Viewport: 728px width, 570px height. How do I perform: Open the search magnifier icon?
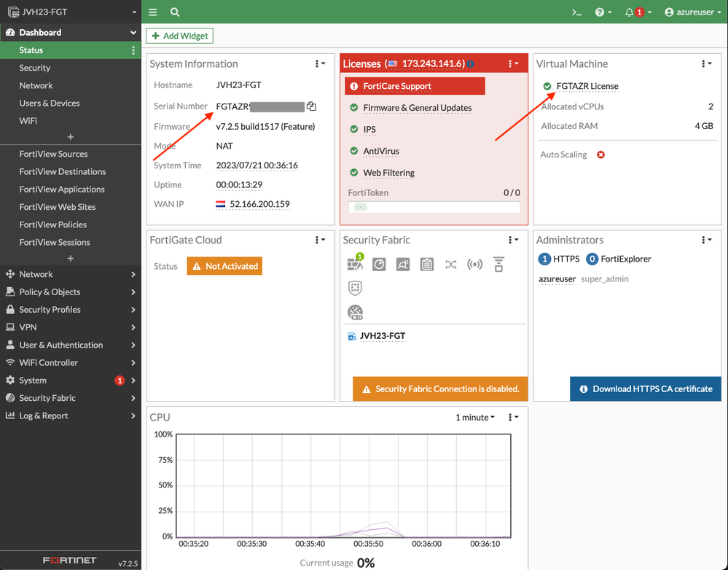175,12
